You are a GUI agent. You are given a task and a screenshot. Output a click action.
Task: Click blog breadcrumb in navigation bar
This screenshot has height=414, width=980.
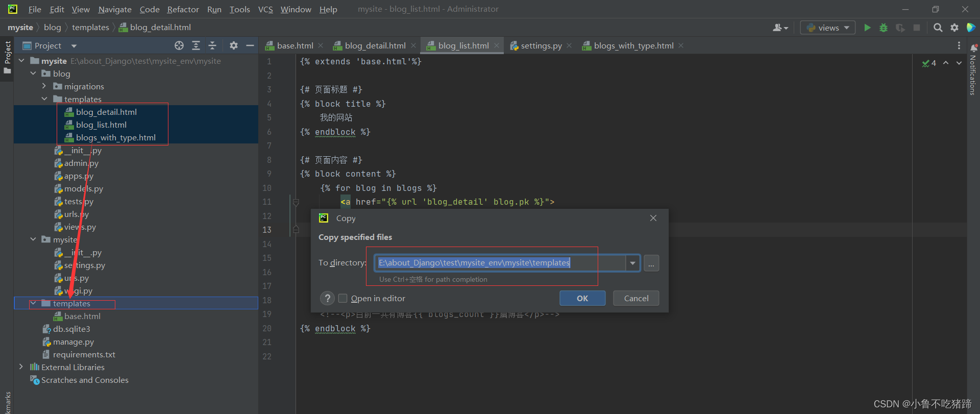point(52,27)
